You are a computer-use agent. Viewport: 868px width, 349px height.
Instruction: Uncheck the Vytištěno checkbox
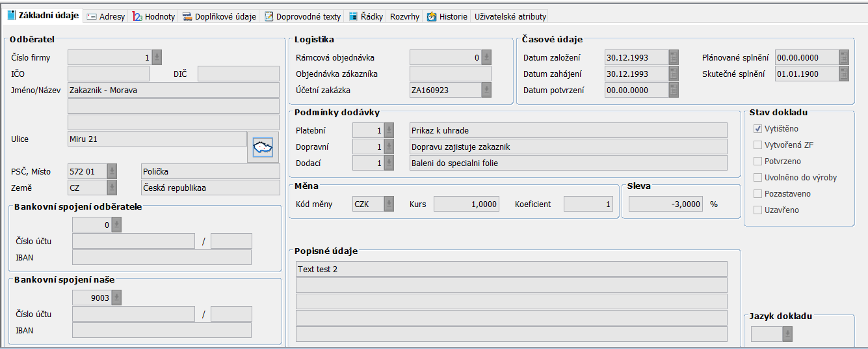click(x=757, y=129)
